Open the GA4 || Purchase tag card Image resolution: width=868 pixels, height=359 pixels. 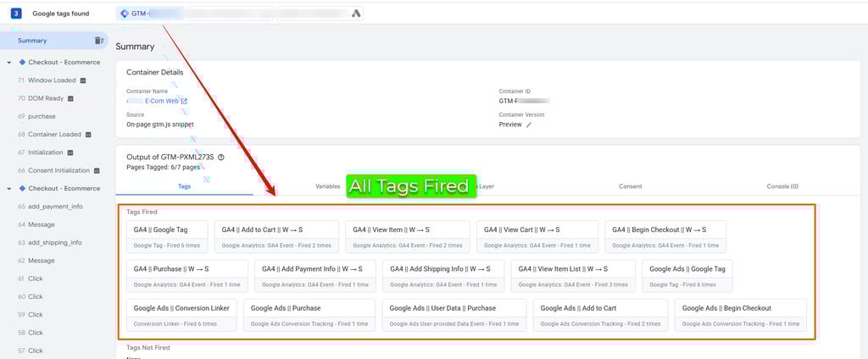(187, 276)
